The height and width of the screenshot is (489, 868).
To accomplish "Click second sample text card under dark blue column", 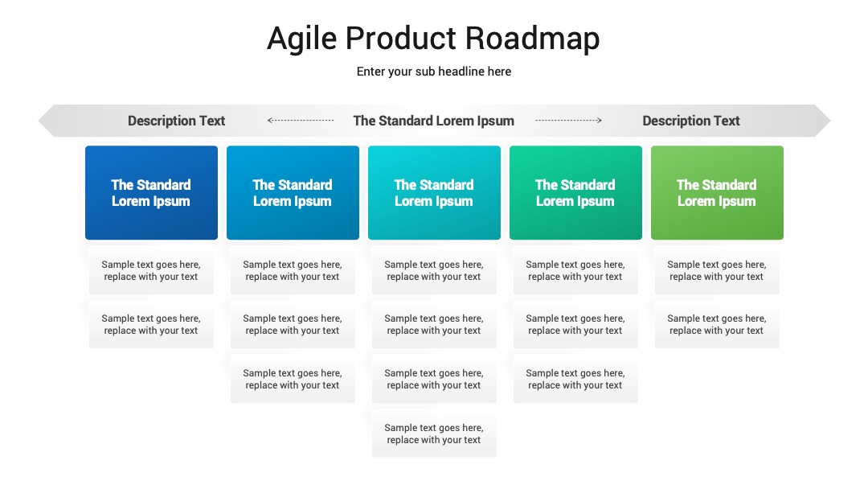I will [151, 324].
